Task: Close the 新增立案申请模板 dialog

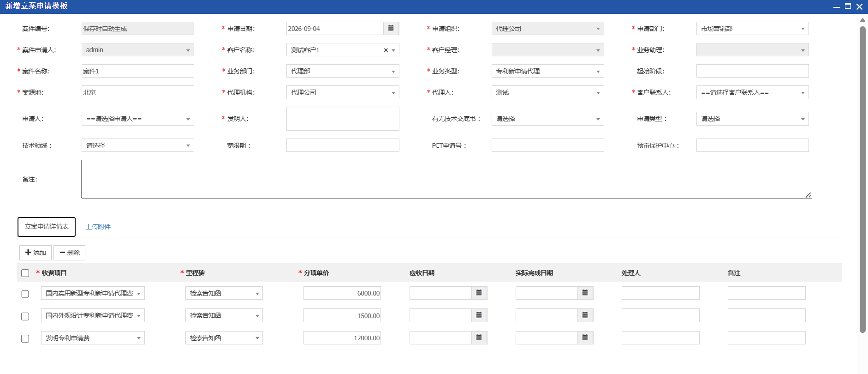Action: point(859,6)
